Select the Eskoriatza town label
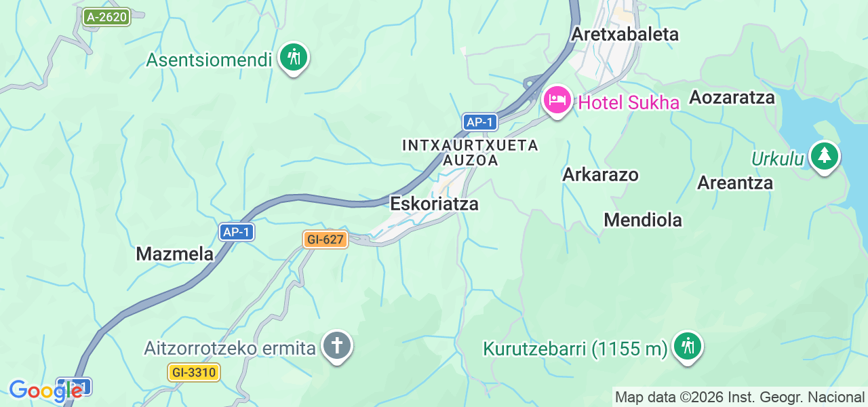 (435, 203)
